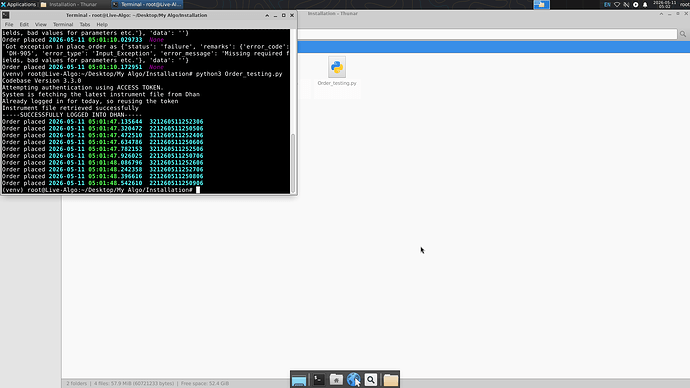Viewport: 690px width, 388px height.
Task: Maximize the terminal window
Action: tap(284, 15)
